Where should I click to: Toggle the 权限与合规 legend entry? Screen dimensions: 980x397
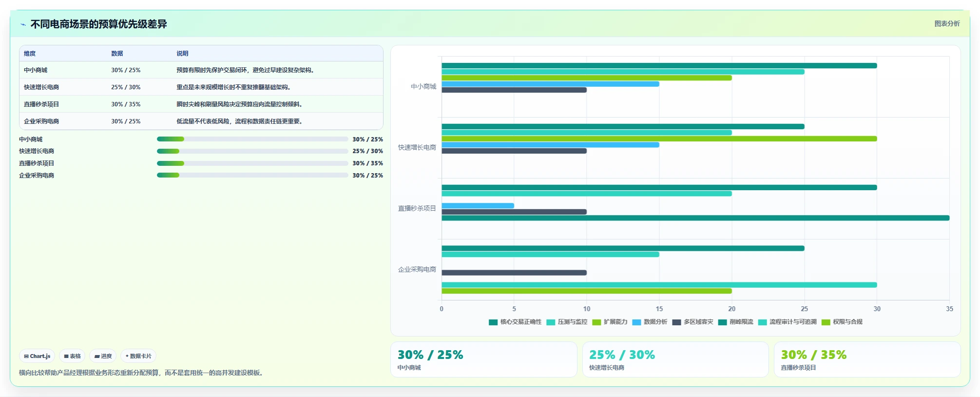click(842, 322)
